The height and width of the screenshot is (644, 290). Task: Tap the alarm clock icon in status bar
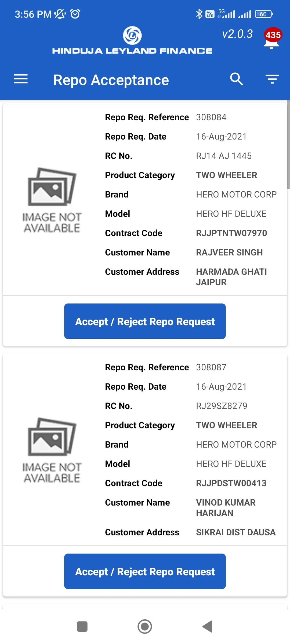coord(75,14)
